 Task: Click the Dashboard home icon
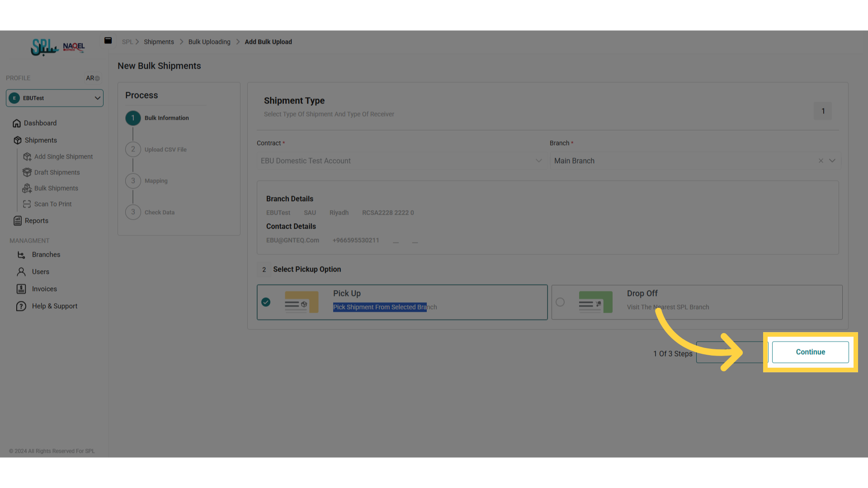(17, 123)
